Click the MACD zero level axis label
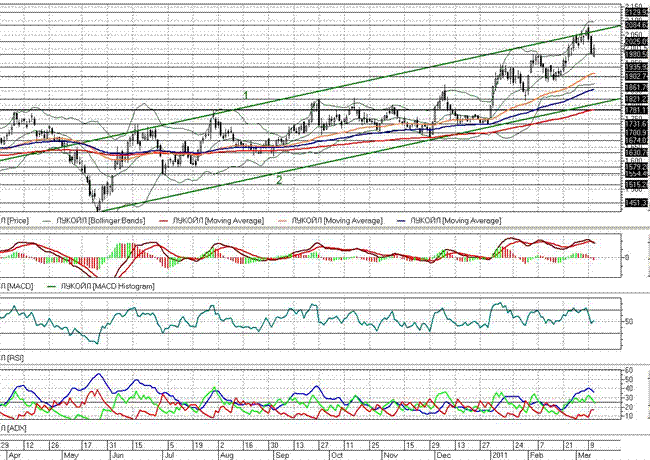Screen dimensions: 650x460 pyautogui.click(x=626, y=257)
